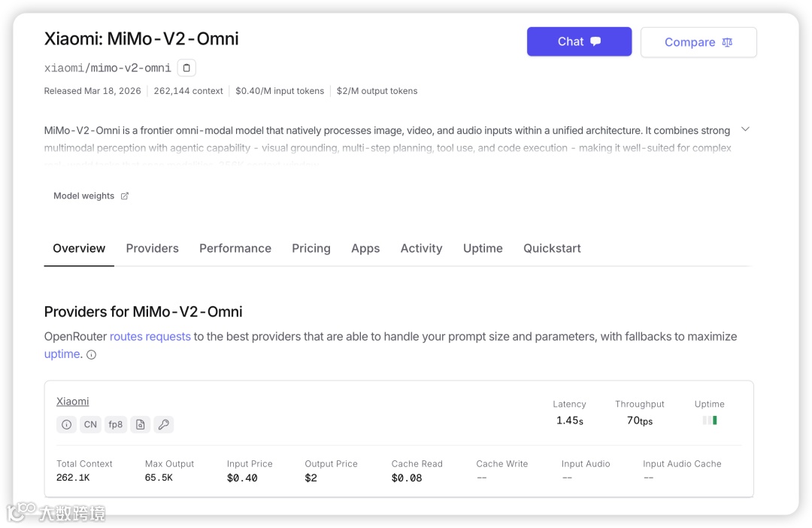This screenshot has height=528, width=812.
Task: Open the Model weights link
Action: (84, 196)
